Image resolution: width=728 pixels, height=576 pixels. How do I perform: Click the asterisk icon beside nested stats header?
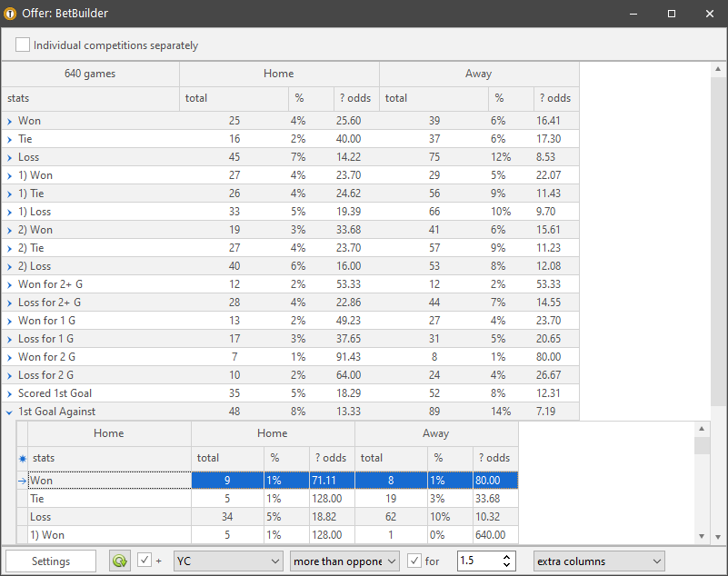(x=22, y=459)
